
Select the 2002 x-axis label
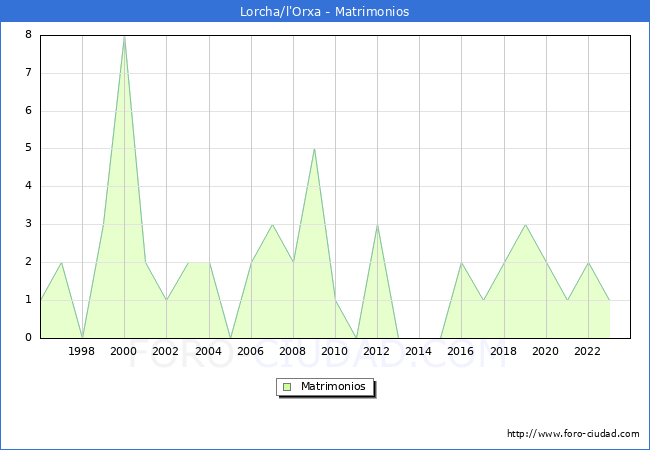[166, 351]
